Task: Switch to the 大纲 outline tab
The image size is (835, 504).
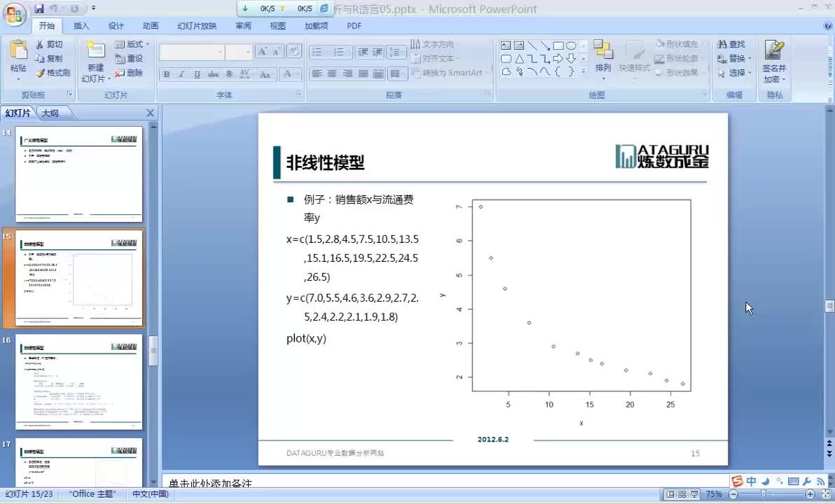Action: click(x=50, y=113)
